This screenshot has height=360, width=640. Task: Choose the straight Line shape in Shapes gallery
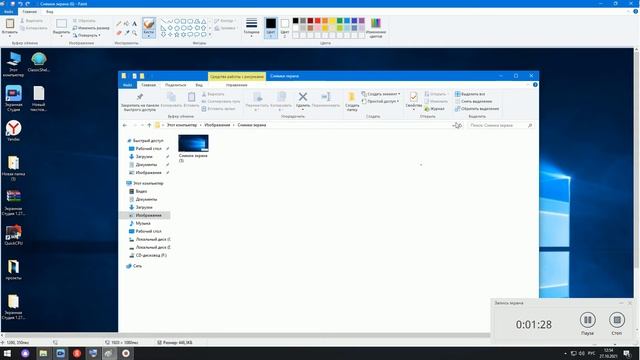click(x=163, y=21)
